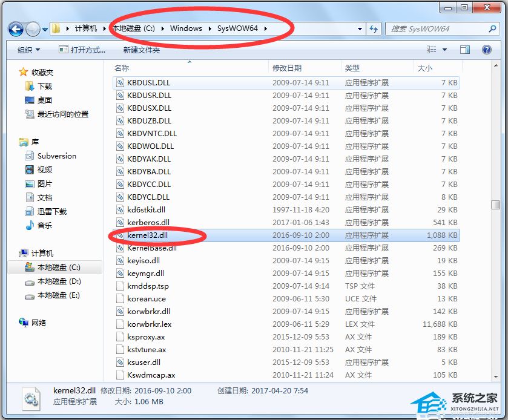Click the folder icon in address bar
The height and width of the screenshot is (420, 508).
[56, 28]
